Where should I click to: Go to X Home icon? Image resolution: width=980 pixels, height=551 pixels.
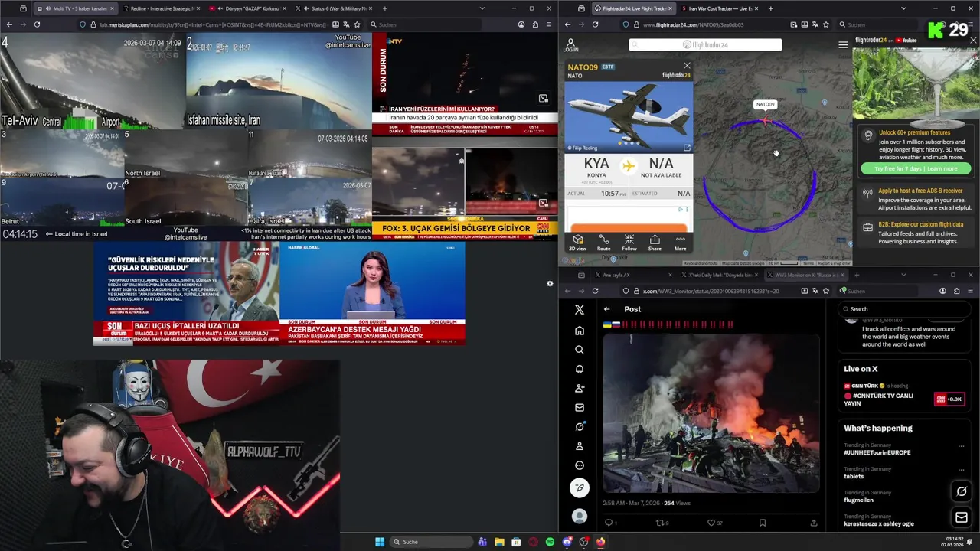580,331
